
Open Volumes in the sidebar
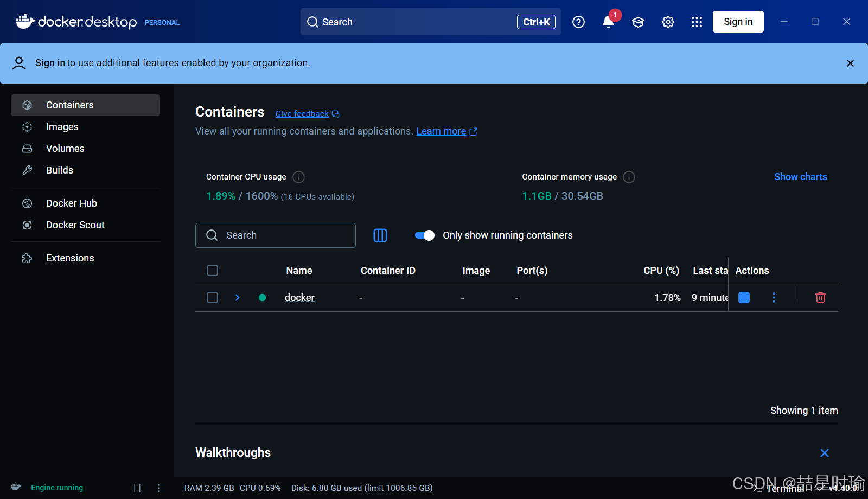85,149
